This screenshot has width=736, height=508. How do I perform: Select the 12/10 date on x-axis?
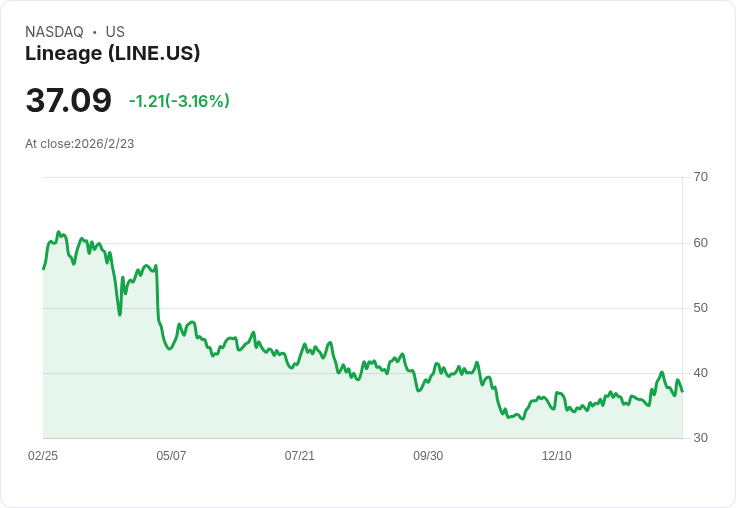click(556, 456)
